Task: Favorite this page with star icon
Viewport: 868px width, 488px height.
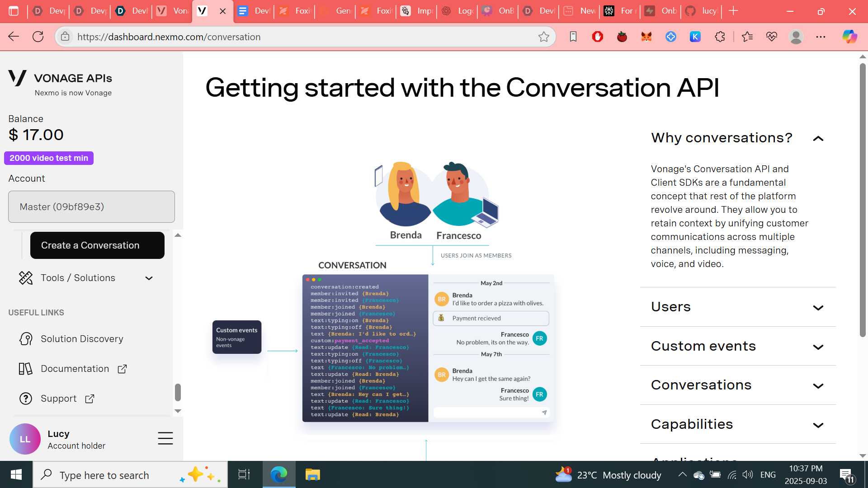Action: pos(544,37)
